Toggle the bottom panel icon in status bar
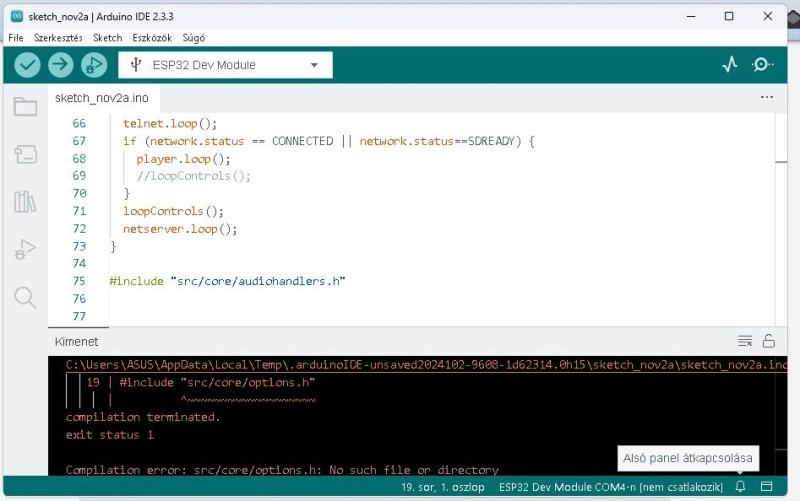 766,487
